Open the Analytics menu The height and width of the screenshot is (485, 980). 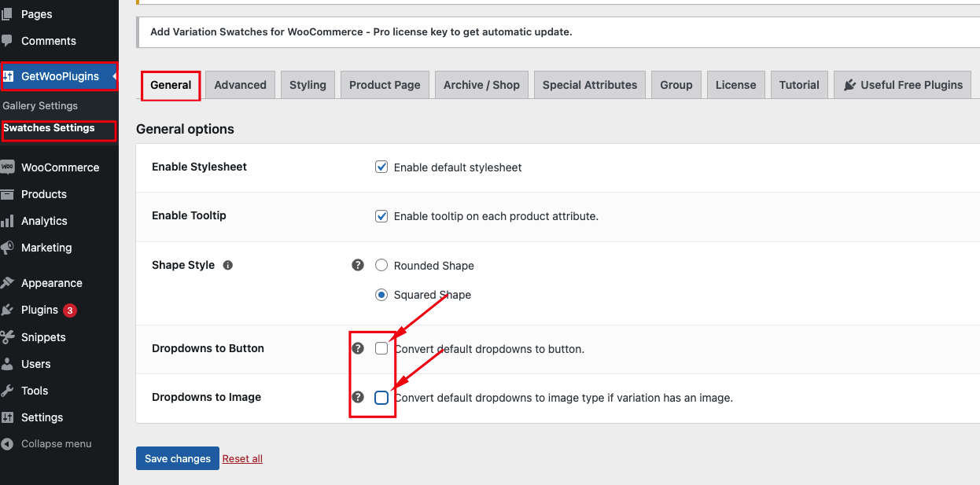coord(44,221)
